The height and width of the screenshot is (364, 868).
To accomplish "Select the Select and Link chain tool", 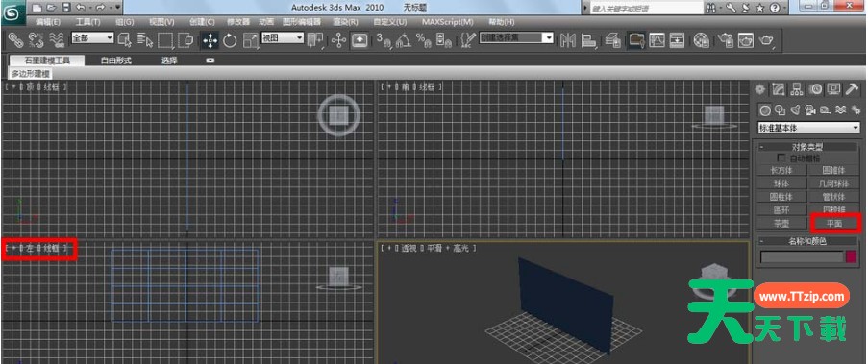I will point(15,39).
